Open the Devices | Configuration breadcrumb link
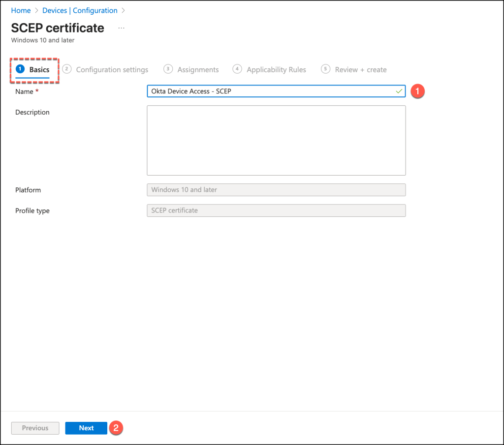This screenshot has width=504, height=445. click(x=80, y=10)
